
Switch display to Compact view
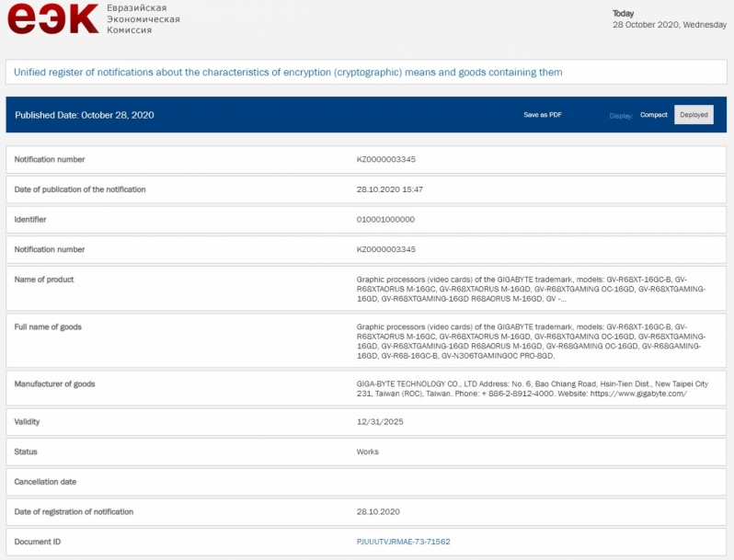pyautogui.click(x=653, y=115)
